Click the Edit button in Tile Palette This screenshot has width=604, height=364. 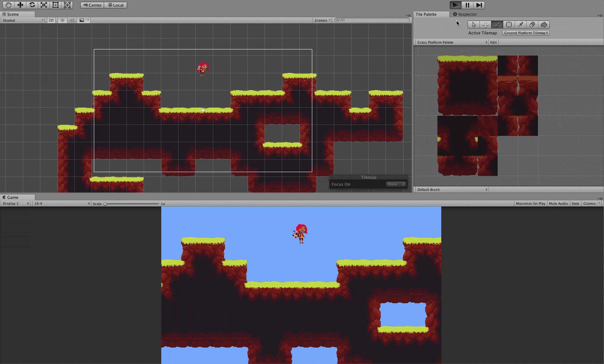point(493,42)
